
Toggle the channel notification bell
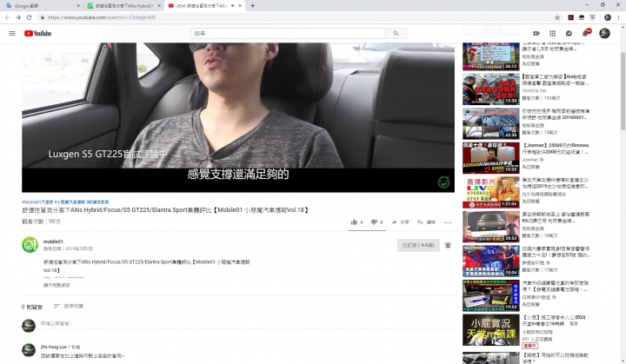pyautogui.click(x=448, y=246)
